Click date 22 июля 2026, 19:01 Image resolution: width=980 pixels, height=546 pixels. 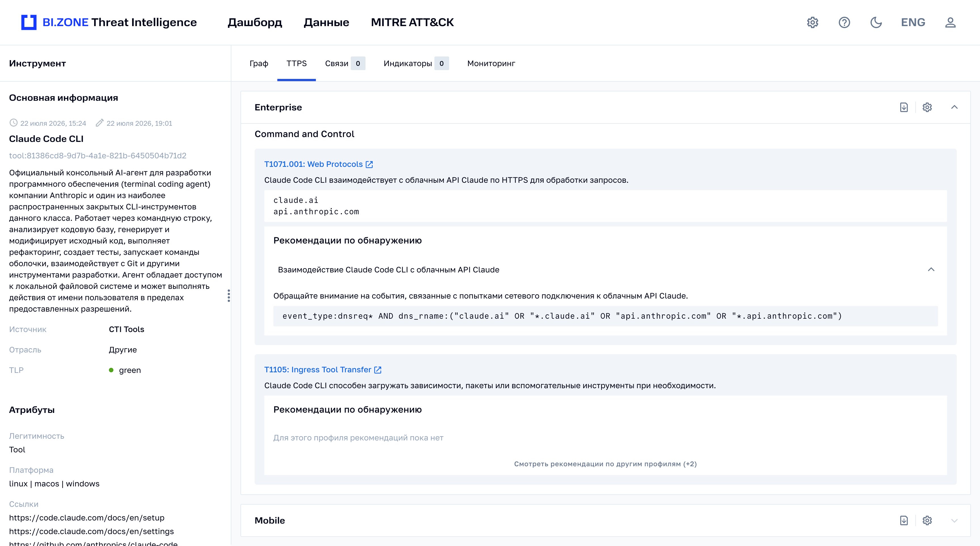coord(139,123)
